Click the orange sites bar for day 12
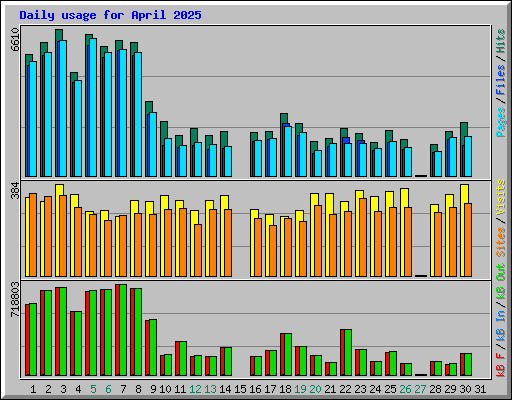 [198, 250]
